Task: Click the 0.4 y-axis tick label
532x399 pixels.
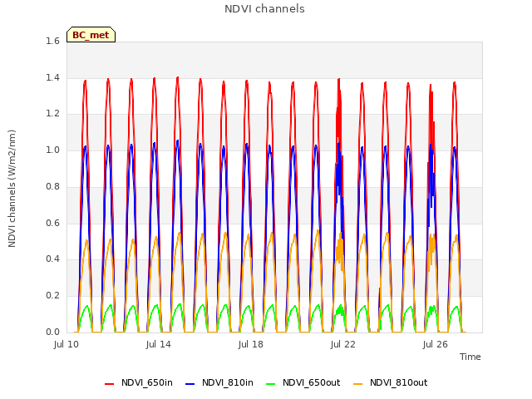Action: tap(52, 259)
